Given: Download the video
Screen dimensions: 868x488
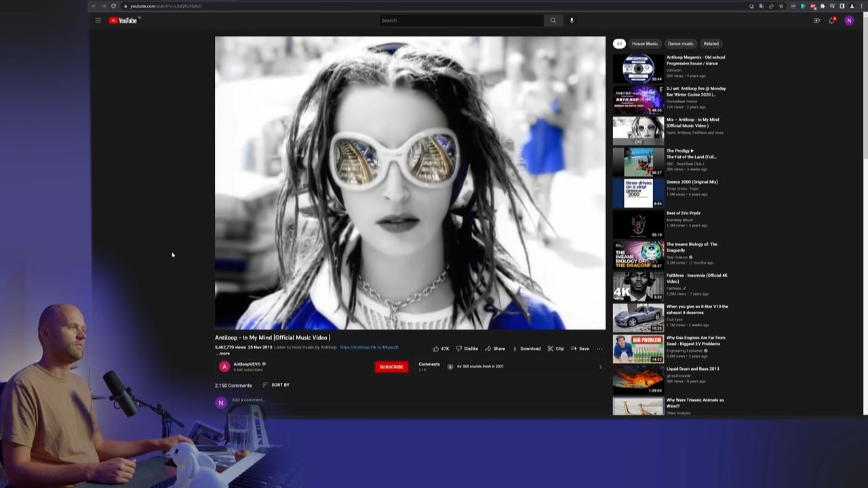Looking at the screenshot, I should tap(526, 349).
